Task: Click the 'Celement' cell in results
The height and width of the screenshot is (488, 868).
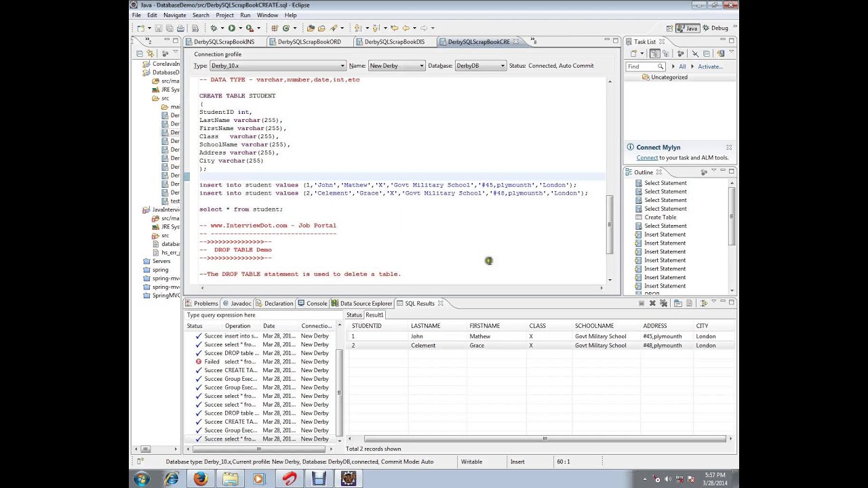Action: [423, 346]
